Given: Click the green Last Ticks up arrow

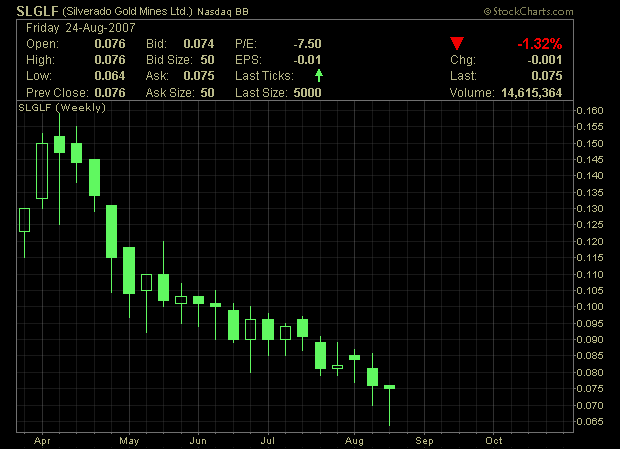Looking at the screenshot, I should [x=319, y=75].
